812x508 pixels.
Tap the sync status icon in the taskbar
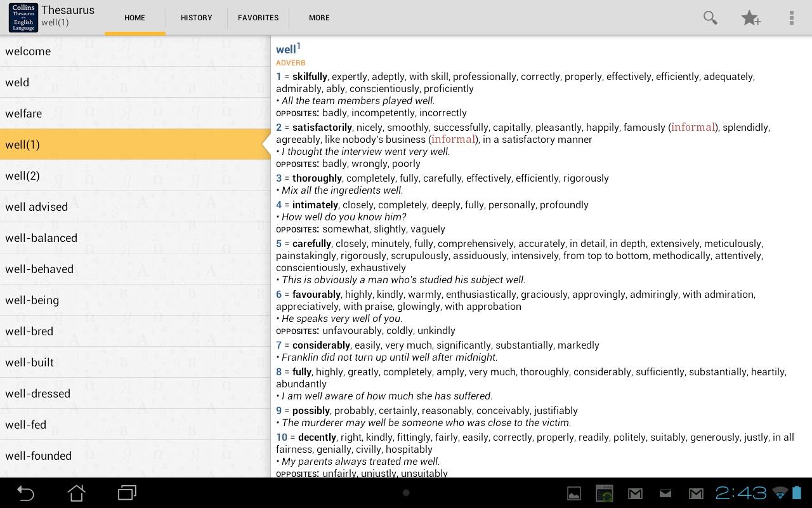point(604,493)
